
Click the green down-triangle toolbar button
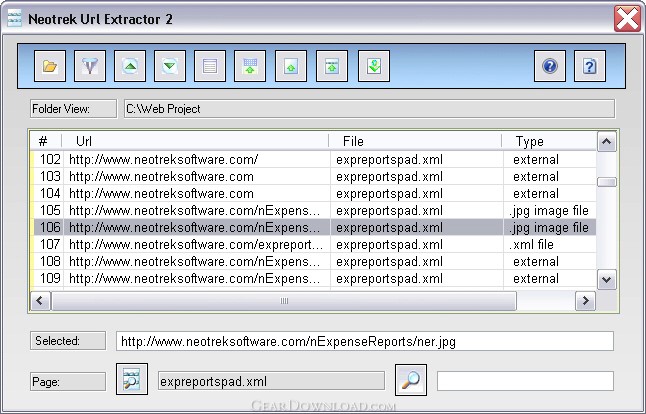click(170, 66)
